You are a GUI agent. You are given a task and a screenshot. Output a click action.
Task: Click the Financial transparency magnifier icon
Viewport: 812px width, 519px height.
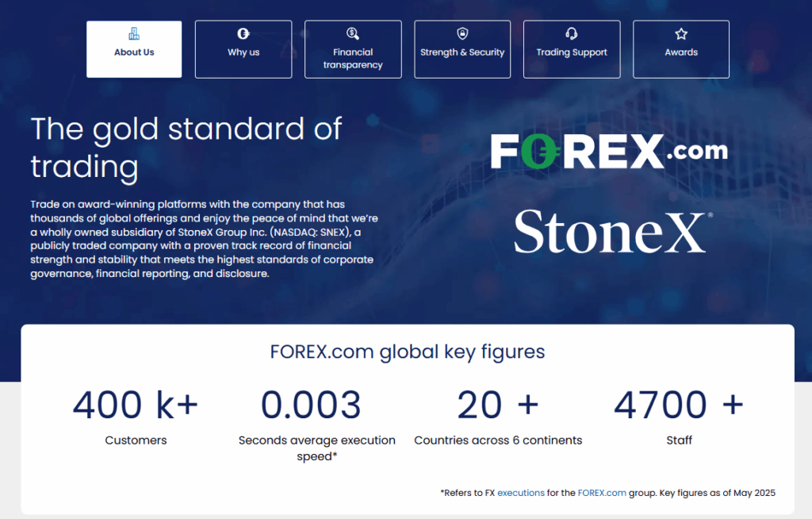tap(353, 33)
